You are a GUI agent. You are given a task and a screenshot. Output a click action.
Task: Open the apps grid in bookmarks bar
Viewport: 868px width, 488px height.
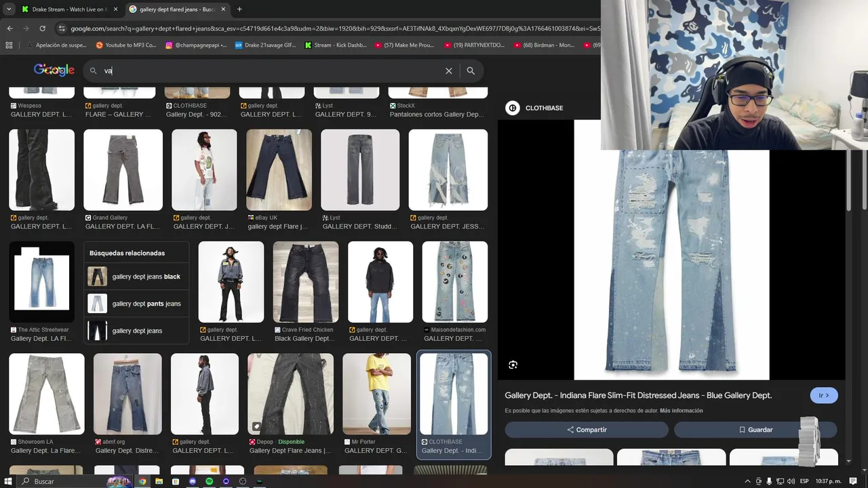pyautogui.click(x=9, y=45)
